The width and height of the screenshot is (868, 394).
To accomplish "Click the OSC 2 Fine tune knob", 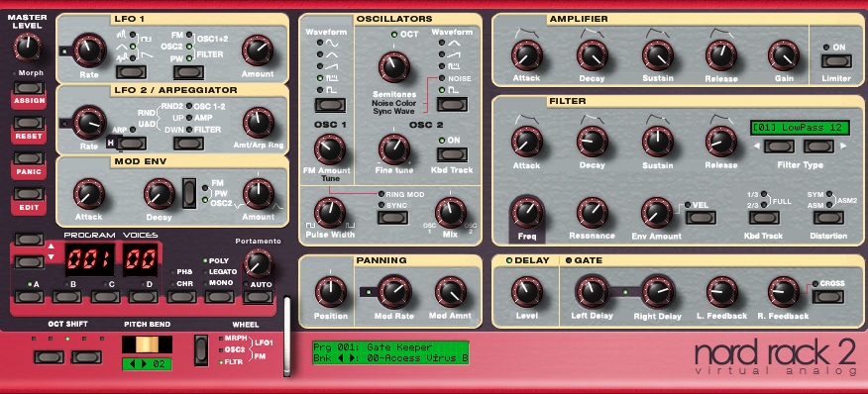I will 393,149.
